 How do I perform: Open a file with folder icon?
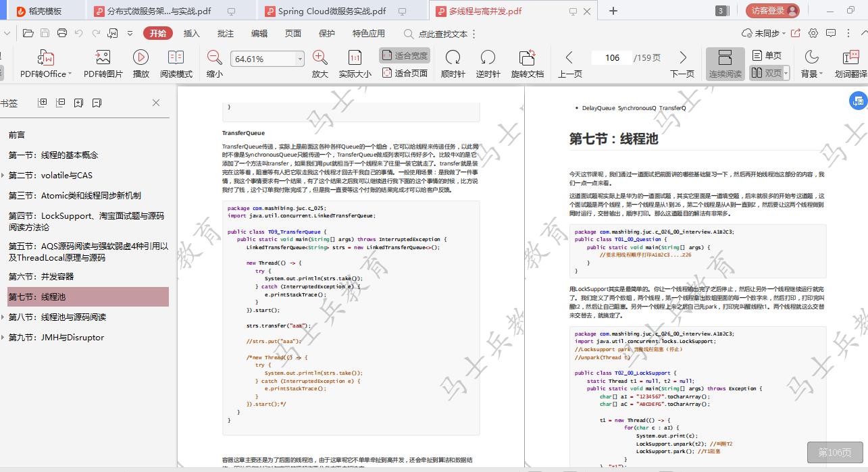[28, 33]
